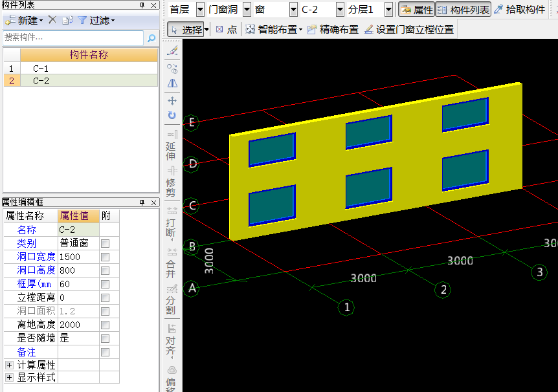Screen dimensions: 558x392
Task: Click the delete X icon in component list toolbar
Action: (x=52, y=20)
